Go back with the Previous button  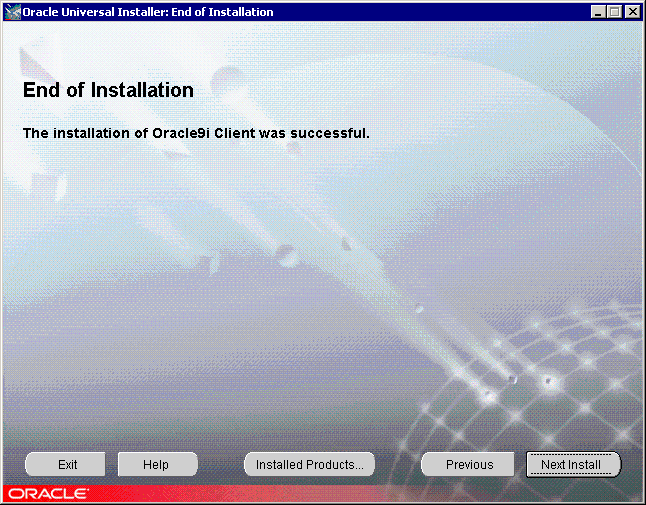click(469, 464)
